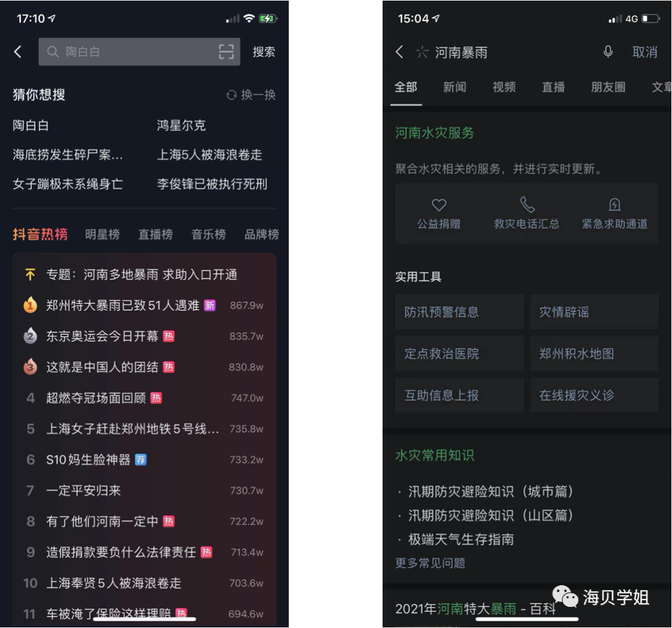Viewport: 672px width, 628px height.
Task: Switch to the 品牌榜 tab
Action: 261,234
